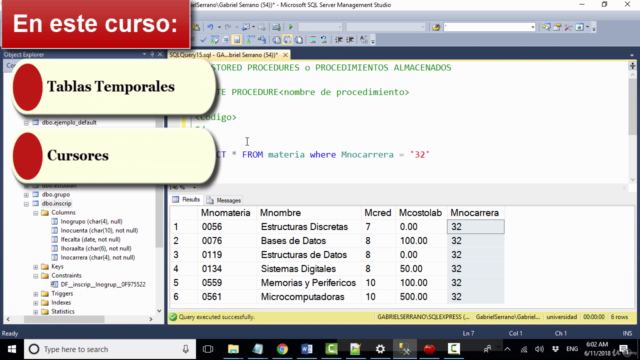The image size is (640, 360).
Task: Click the Undo icon in the toolbar
Action: [x=210, y=27]
